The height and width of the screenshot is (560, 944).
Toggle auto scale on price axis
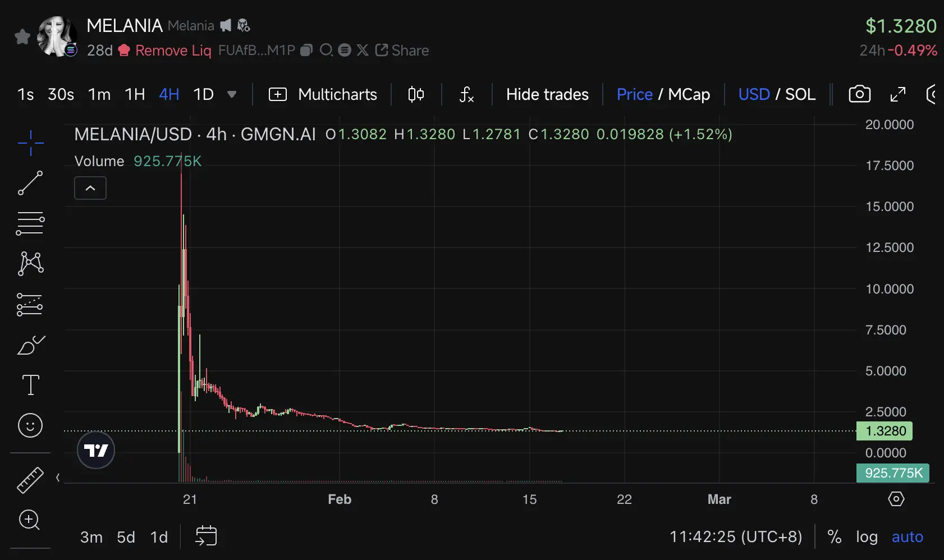[907, 537]
